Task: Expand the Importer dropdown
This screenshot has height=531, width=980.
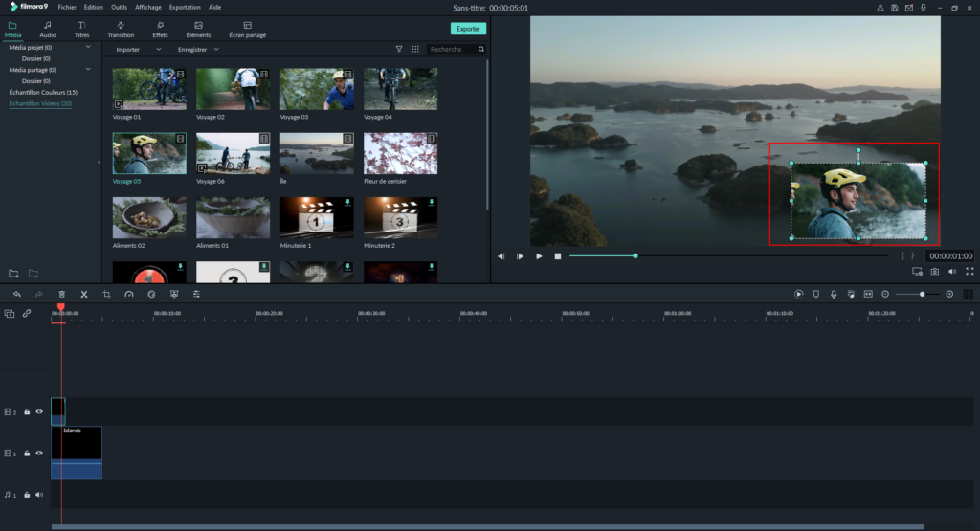Action: (158, 50)
